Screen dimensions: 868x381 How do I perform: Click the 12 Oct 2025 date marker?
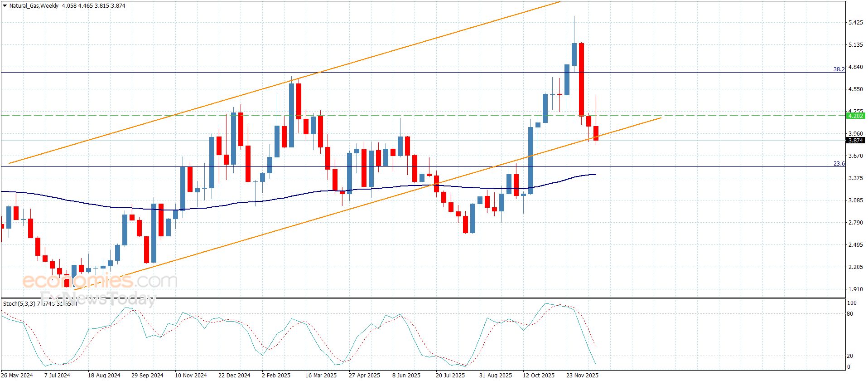click(x=538, y=375)
